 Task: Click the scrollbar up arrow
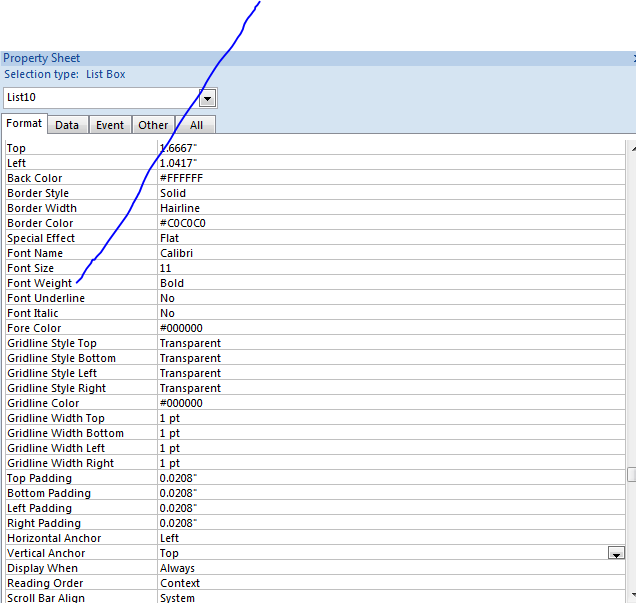(x=633, y=149)
